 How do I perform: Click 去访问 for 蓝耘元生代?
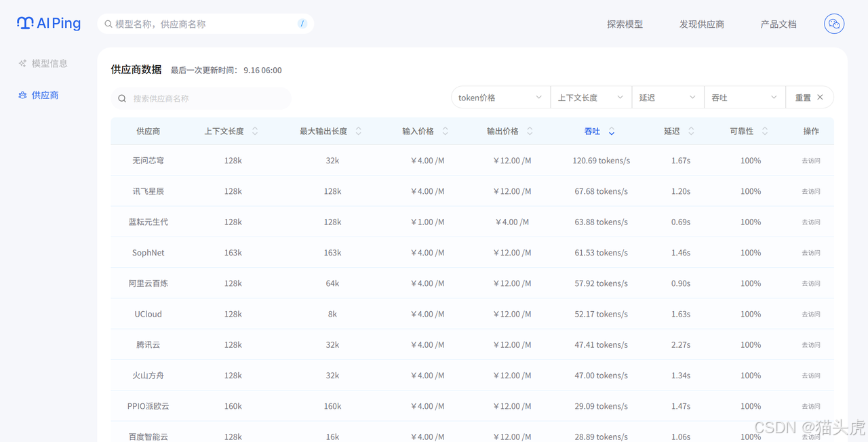pos(811,222)
